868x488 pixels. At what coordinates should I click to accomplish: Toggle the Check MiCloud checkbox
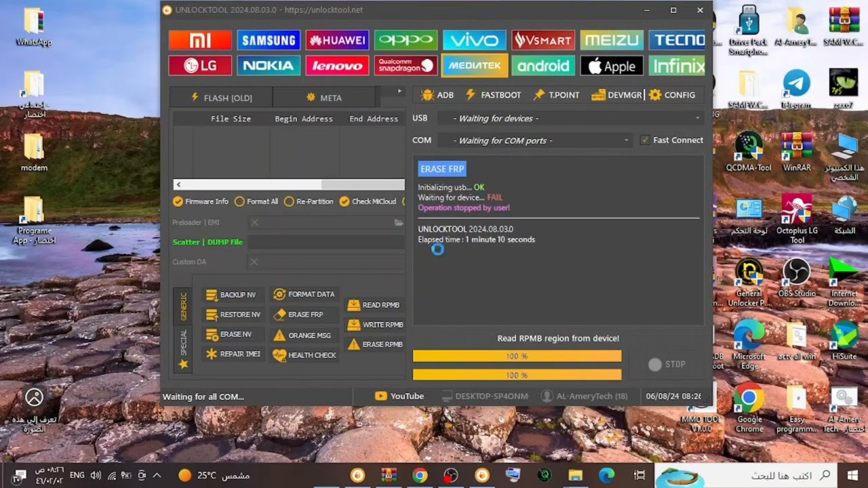click(368, 201)
